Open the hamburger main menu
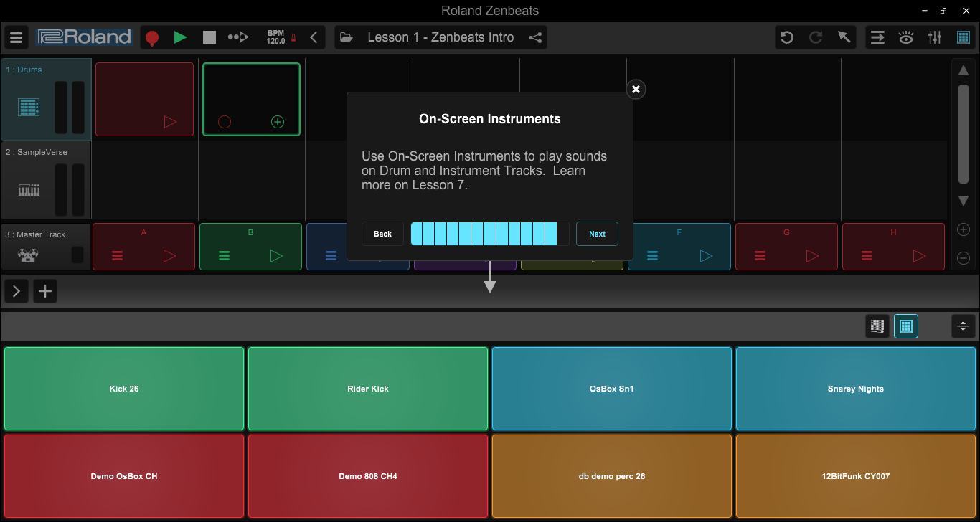Viewport: 980px width, 522px height. [x=16, y=37]
